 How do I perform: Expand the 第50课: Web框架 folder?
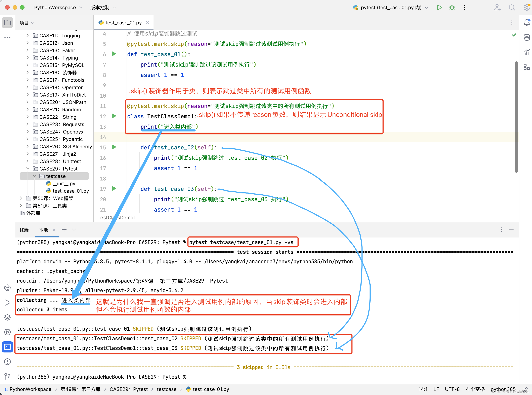pyautogui.click(x=21, y=198)
